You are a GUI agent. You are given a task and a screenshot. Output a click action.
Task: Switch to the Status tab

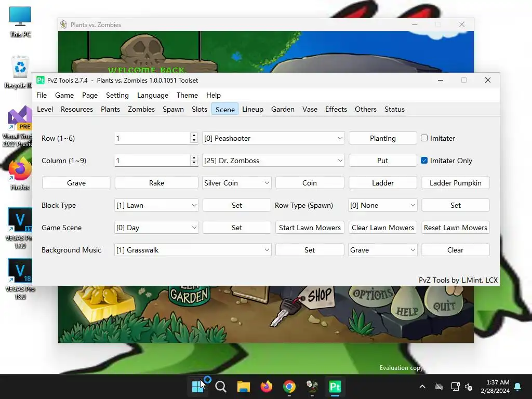(395, 109)
